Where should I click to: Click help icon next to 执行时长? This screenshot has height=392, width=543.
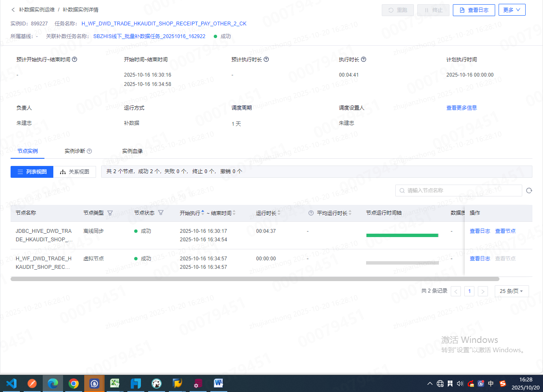click(x=364, y=60)
